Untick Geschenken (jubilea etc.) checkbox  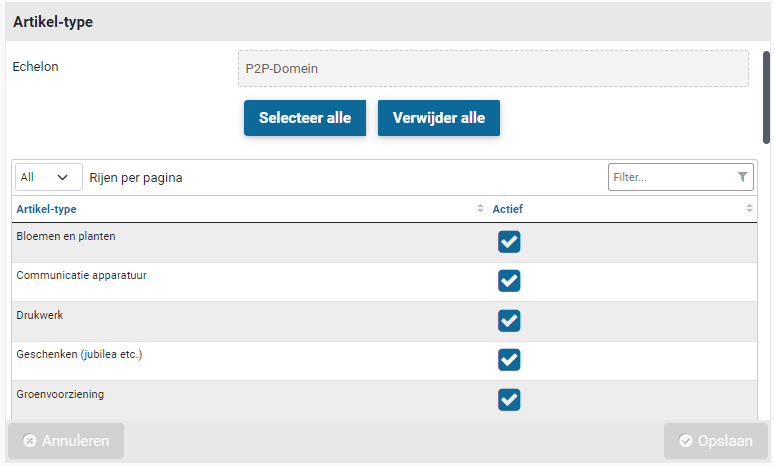click(509, 360)
